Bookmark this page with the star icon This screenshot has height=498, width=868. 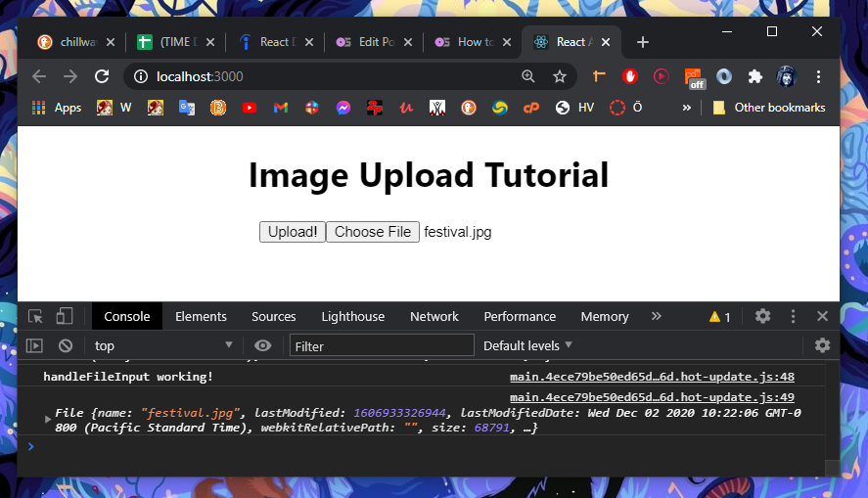click(560, 76)
